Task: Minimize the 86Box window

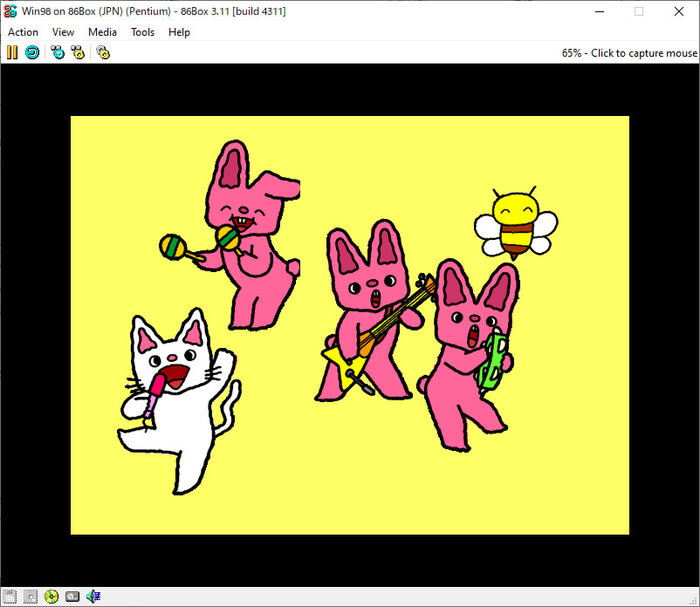Action: click(x=600, y=11)
